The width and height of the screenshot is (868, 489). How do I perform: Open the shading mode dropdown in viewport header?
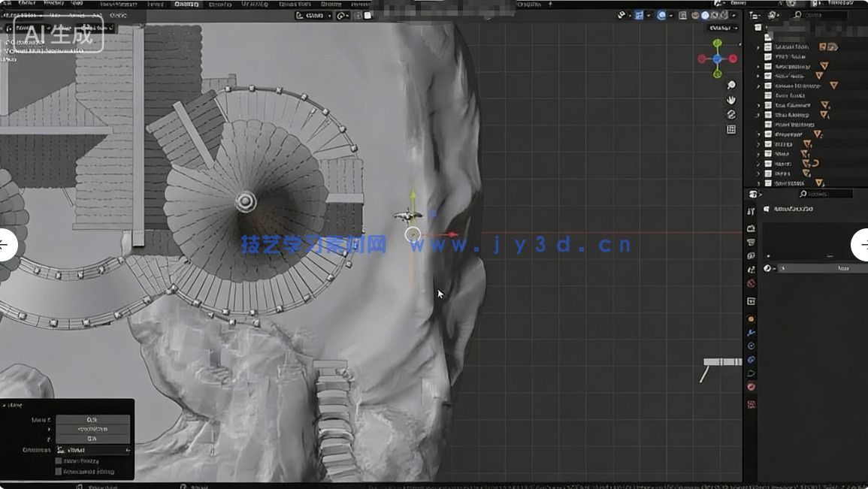click(x=733, y=14)
